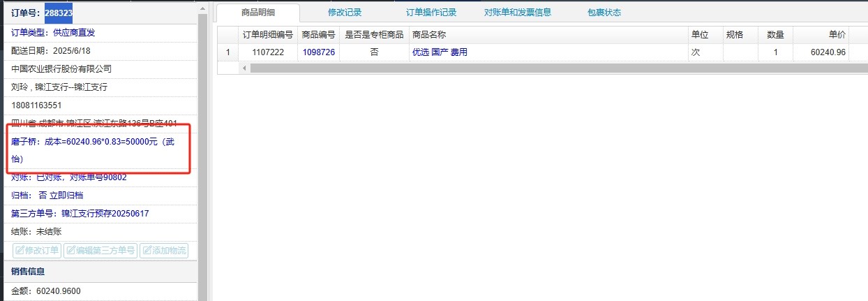This screenshot has height=301, width=868.
Task: Click the 数量 column header
Action: (775, 35)
